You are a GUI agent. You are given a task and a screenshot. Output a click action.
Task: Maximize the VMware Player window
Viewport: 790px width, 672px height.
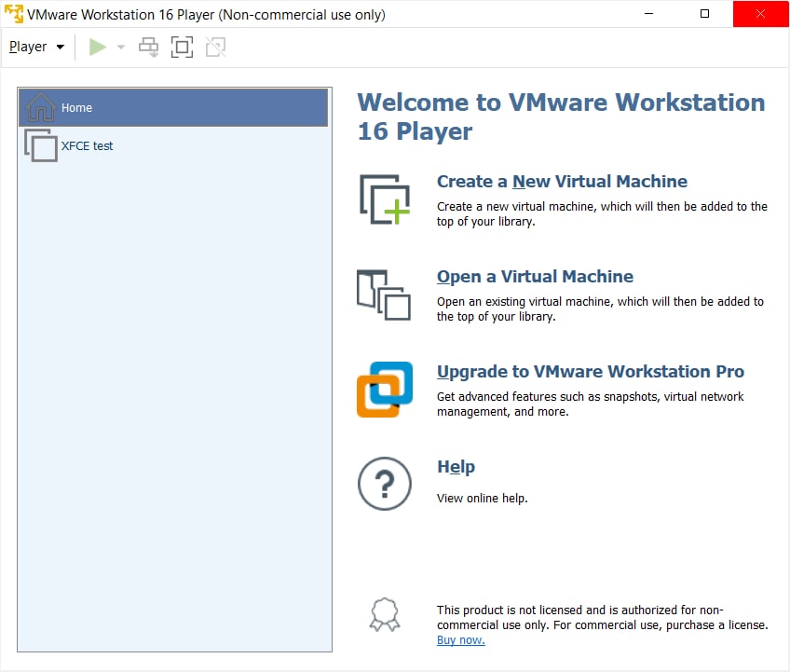[x=705, y=14]
